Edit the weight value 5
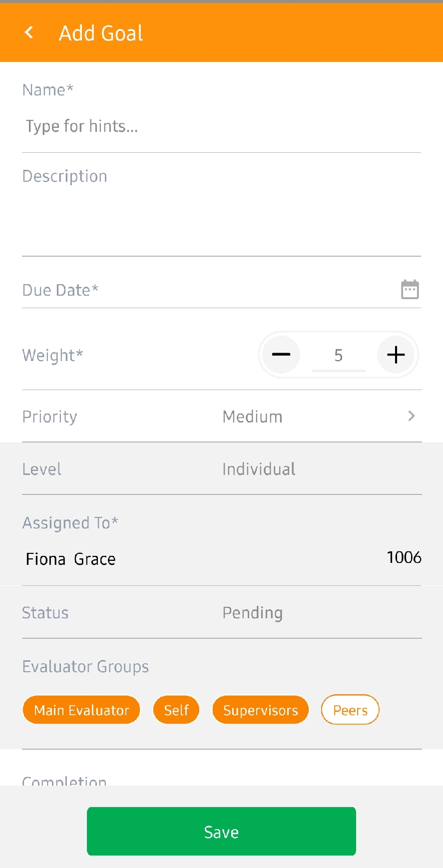This screenshot has height=868, width=443. point(338,355)
